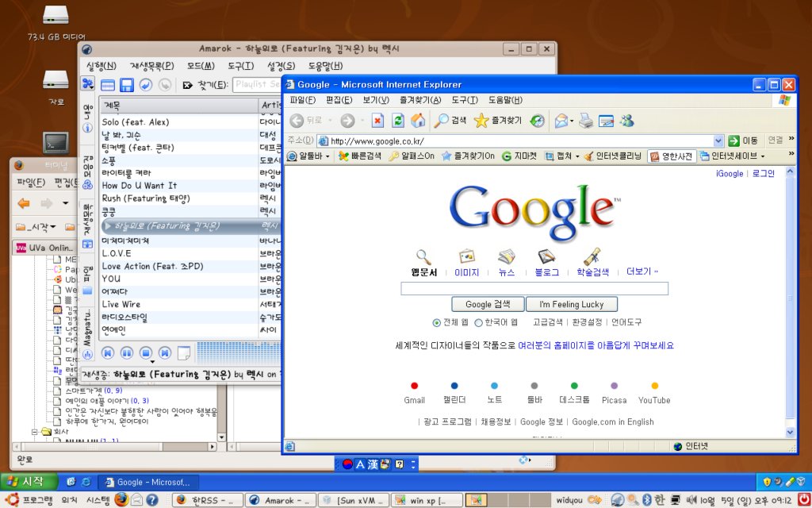Open IE 파일(F) menu
Viewport: 812px width, 508px height.
point(302,100)
